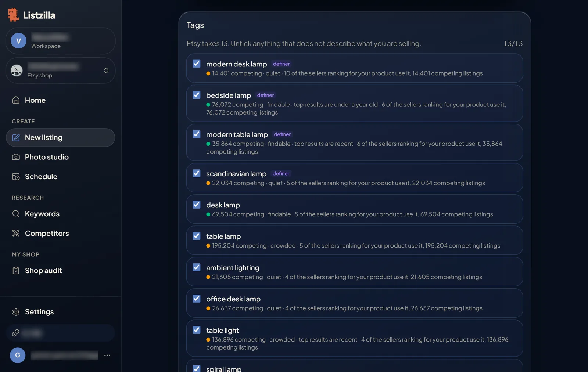Uncheck the modern table lamp tag
Viewport: 588px width, 372px height.
click(x=197, y=134)
